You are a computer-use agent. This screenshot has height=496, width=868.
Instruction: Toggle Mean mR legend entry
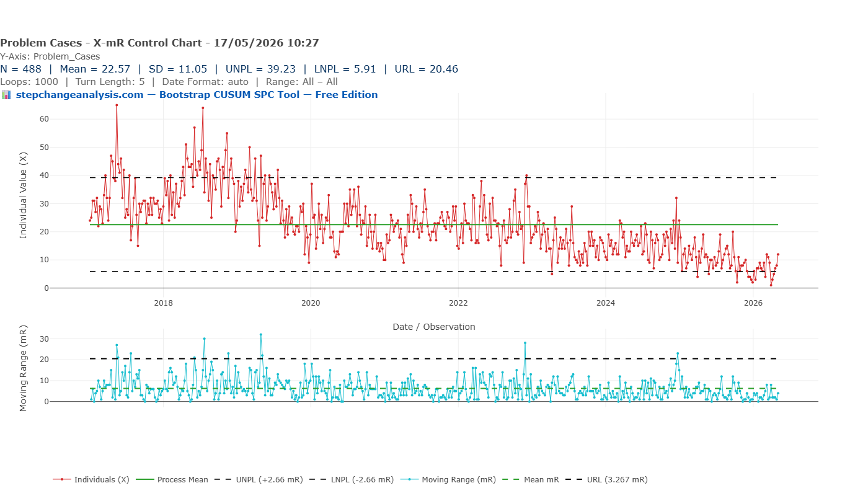pyautogui.click(x=530, y=479)
